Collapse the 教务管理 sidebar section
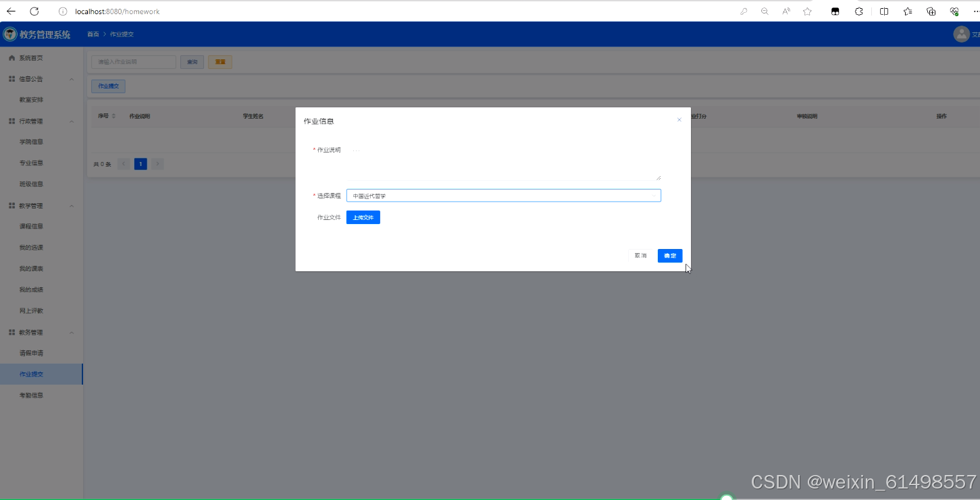Image resolution: width=980 pixels, height=500 pixels. pos(71,331)
